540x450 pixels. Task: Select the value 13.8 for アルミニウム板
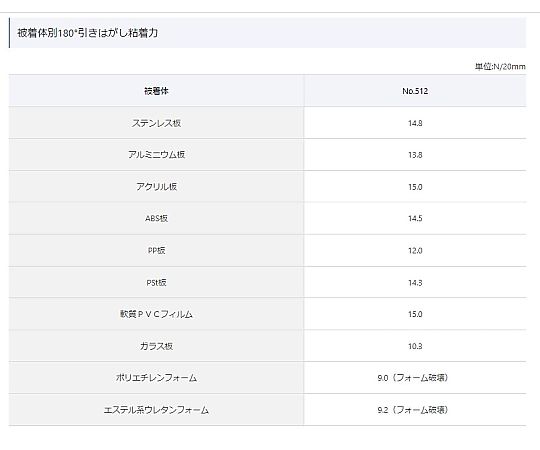pos(415,155)
